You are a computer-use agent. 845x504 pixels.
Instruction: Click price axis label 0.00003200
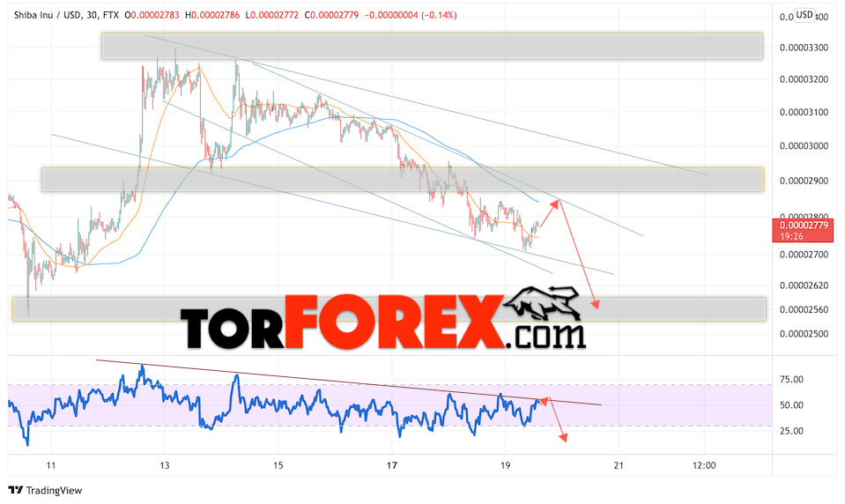[x=804, y=79]
